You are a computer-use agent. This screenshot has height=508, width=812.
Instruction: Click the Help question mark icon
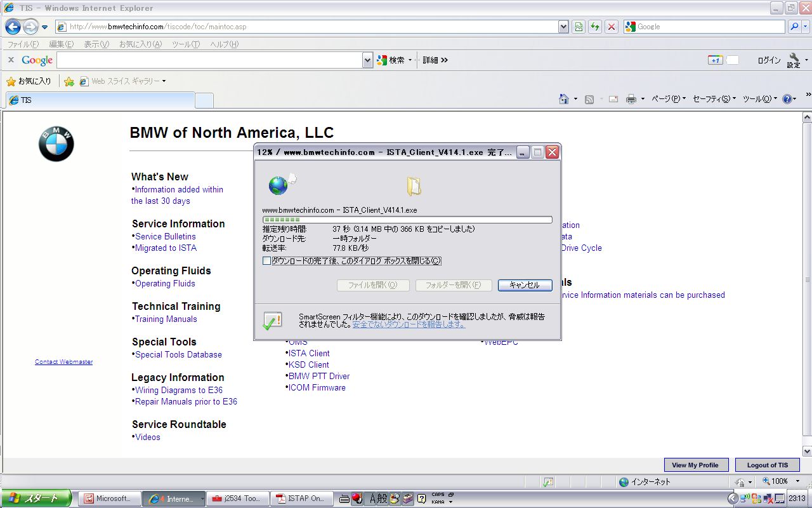(787, 99)
